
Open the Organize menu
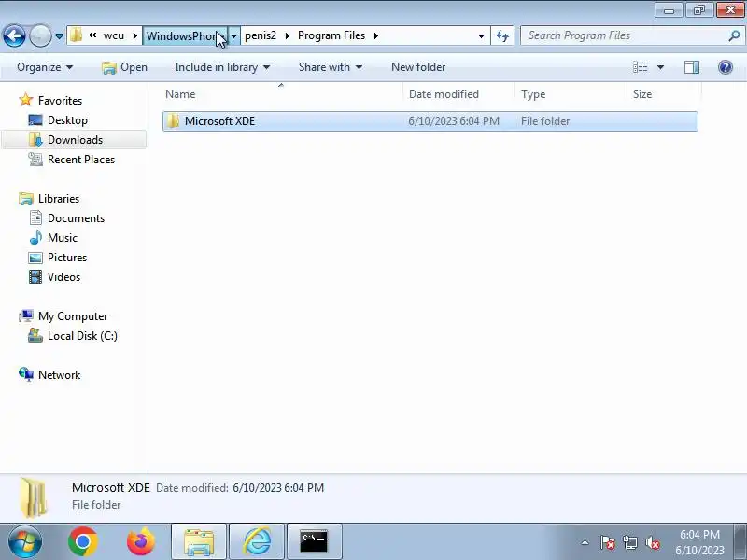[45, 67]
